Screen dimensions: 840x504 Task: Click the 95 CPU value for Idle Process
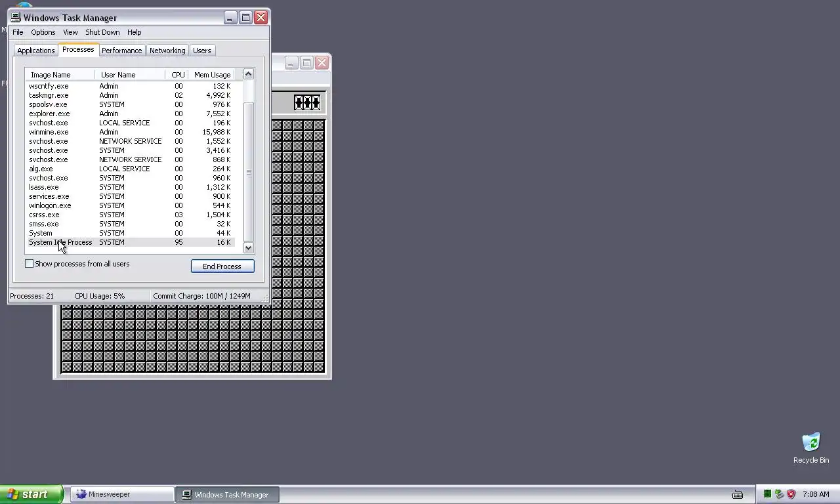178,242
